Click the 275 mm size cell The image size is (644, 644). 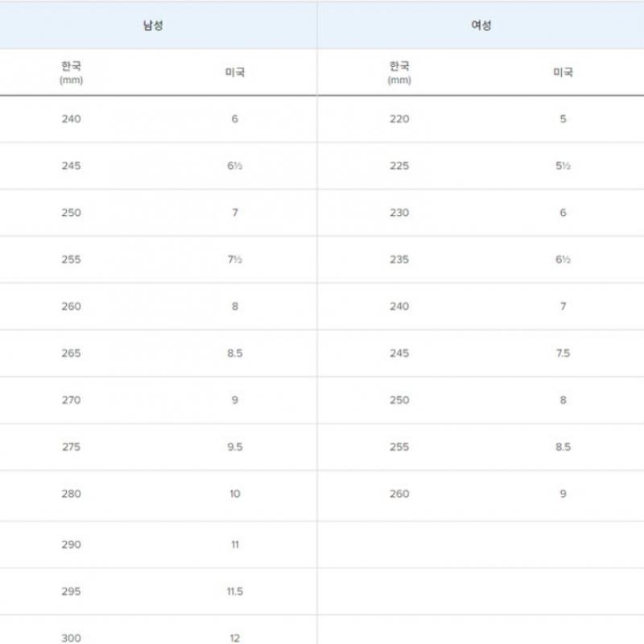[72, 447]
